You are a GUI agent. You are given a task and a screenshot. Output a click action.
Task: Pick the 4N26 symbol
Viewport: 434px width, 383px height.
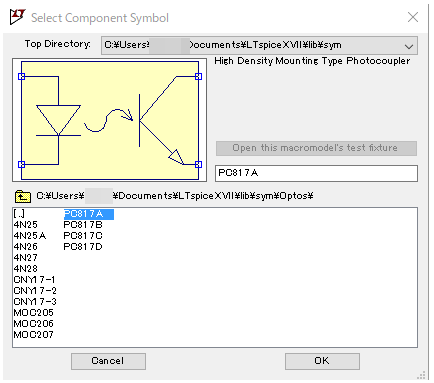(x=26, y=247)
